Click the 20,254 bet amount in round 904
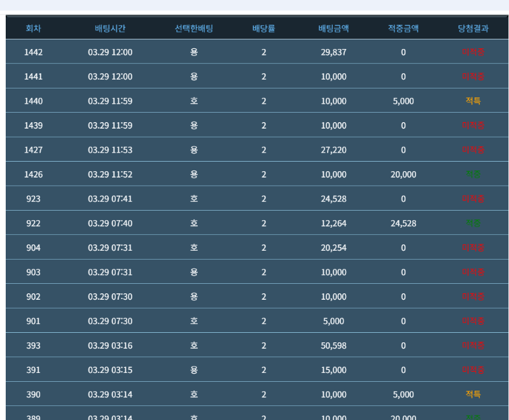 point(333,248)
